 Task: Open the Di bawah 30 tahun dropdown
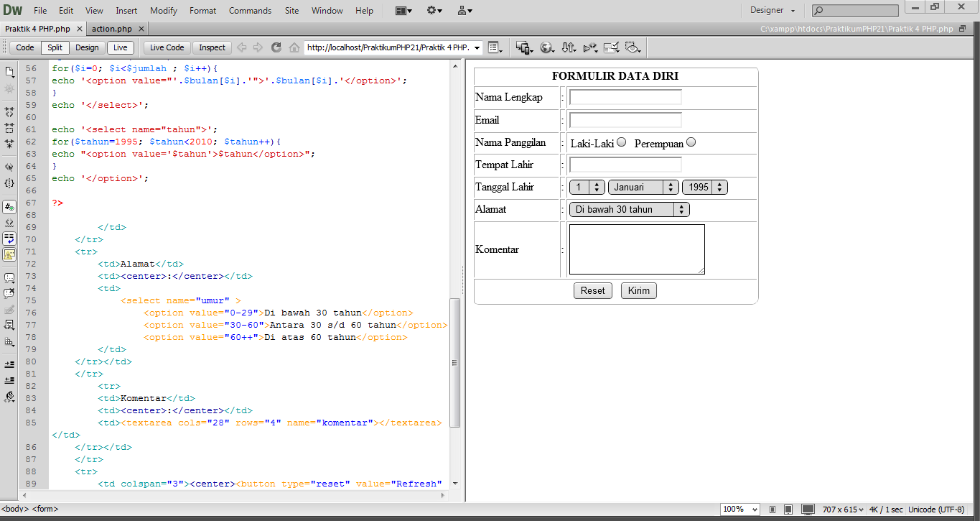[629, 210]
